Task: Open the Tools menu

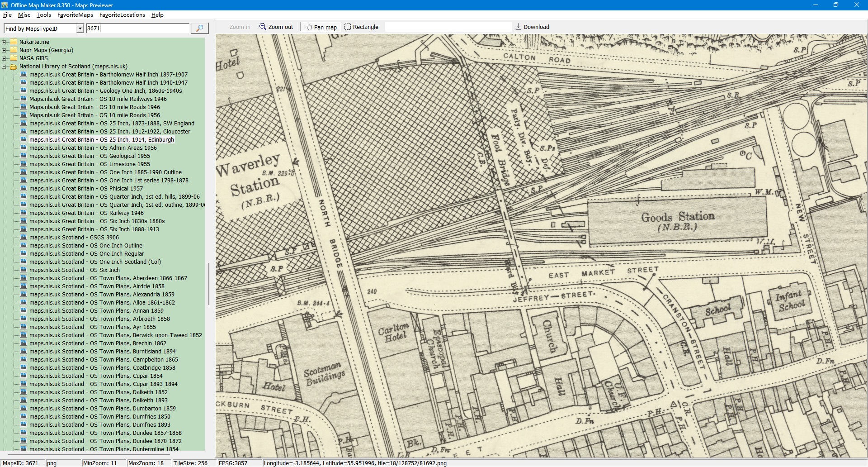Action: point(43,15)
